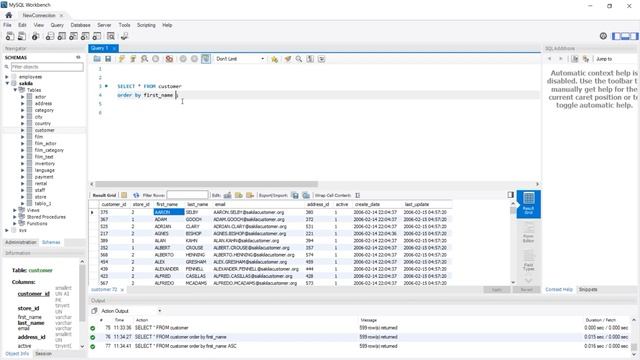The width and height of the screenshot is (640, 360).
Task: Export recordset to external file
Action: 295,195
